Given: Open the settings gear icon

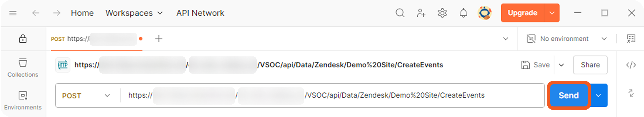Looking at the screenshot, I should pos(442,13).
